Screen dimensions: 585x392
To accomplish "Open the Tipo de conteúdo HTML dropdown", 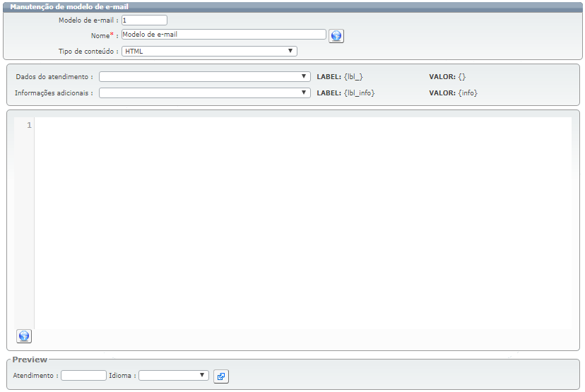I will click(209, 51).
